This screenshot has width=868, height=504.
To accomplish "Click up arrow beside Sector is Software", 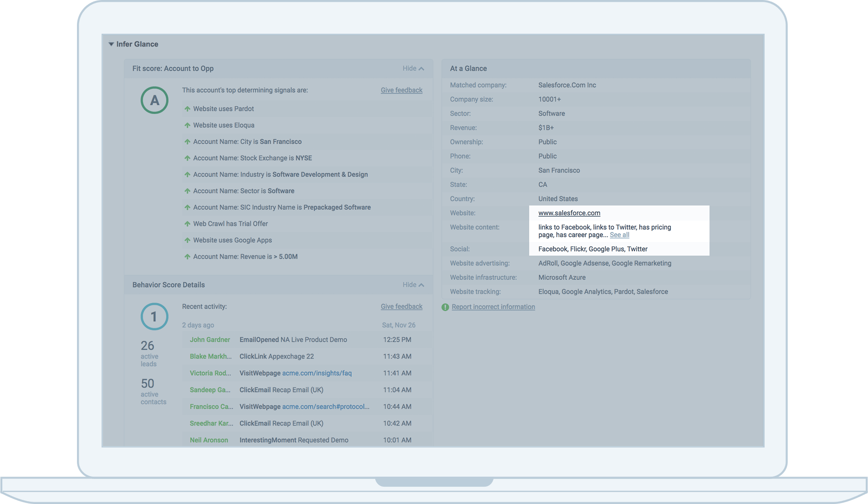I will pos(187,191).
